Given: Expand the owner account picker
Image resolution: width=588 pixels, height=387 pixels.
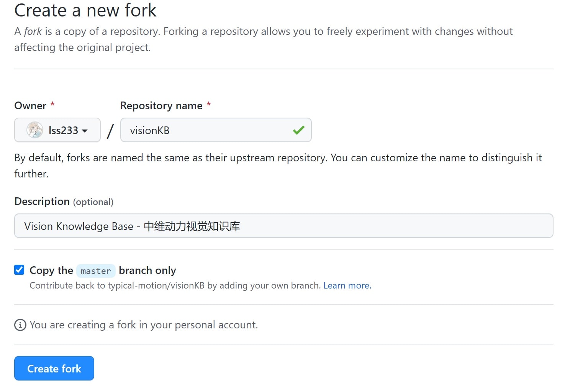Looking at the screenshot, I should pos(57,130).
